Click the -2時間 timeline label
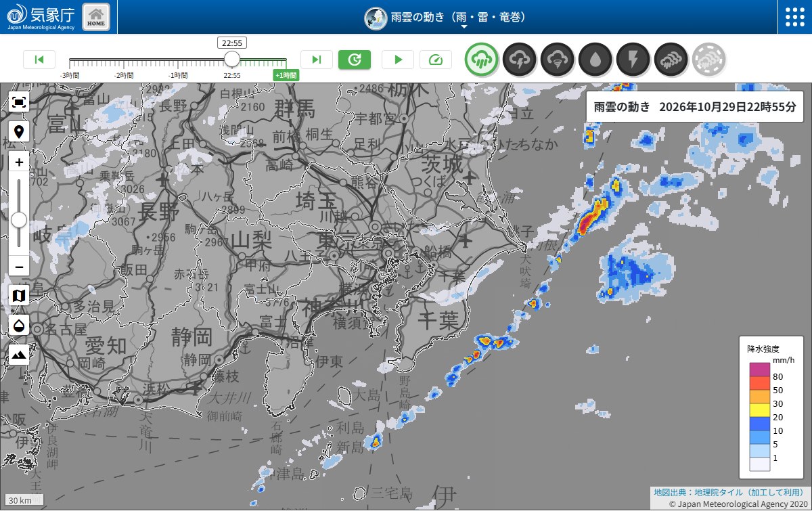Viewport: 812px width, 511px height. click(124, 75)
